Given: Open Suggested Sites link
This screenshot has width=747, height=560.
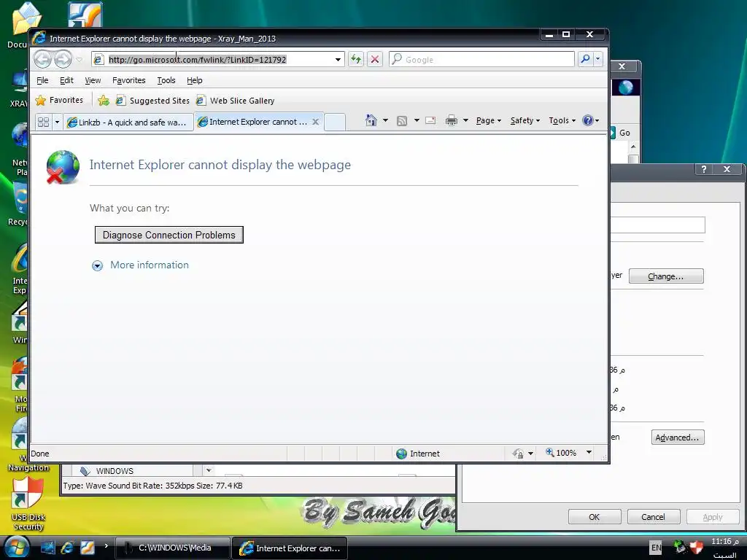Looking at the screenshot, I should [152, 101].
